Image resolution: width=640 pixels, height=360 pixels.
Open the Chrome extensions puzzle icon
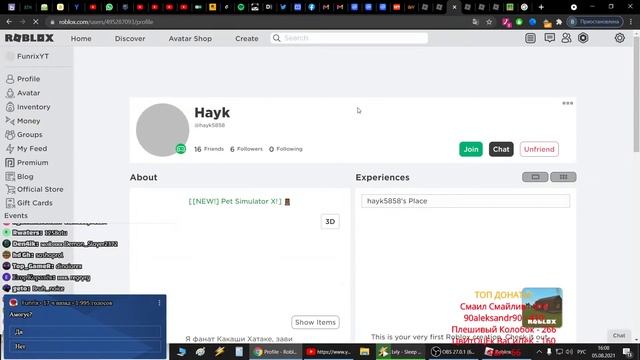pyautogui.click(x=559, y=22)
